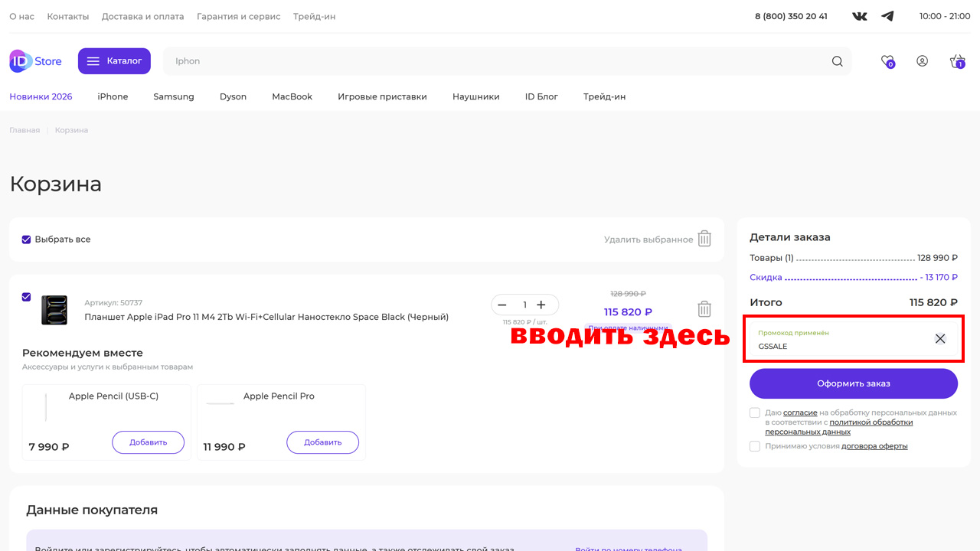
Task: Open Доставка и оплата link
Action: click(143, 16)
